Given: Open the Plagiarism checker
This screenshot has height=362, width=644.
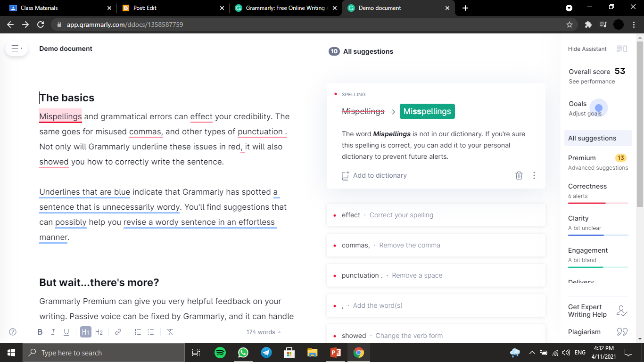Looking at the screenshot, I should [x=584, y=332].
